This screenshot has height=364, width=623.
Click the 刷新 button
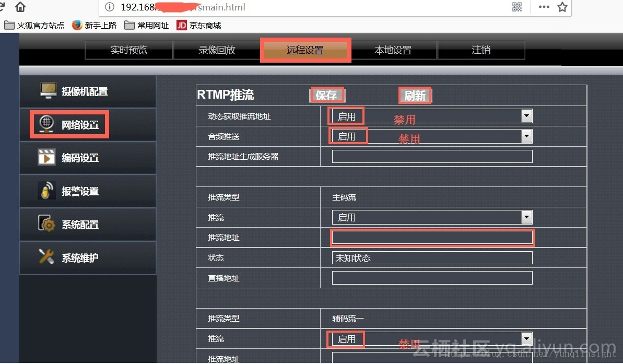(415, 95)
